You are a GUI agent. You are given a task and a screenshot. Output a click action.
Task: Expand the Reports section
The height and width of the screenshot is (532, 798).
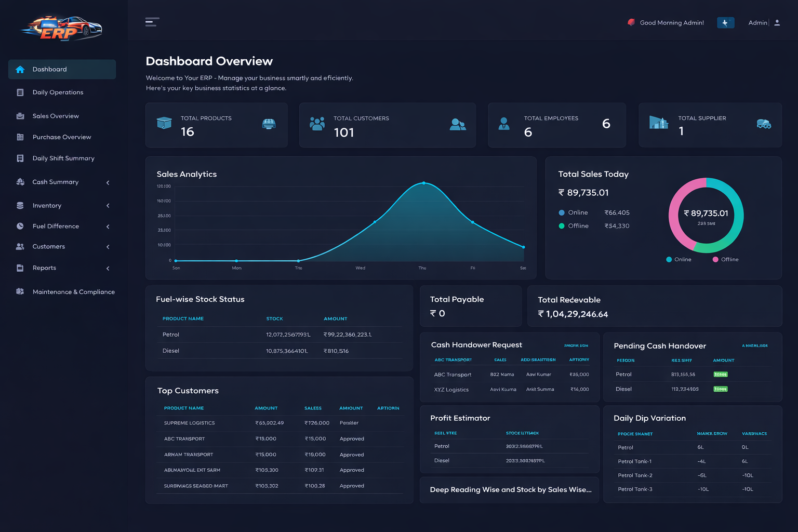(108, 268)
